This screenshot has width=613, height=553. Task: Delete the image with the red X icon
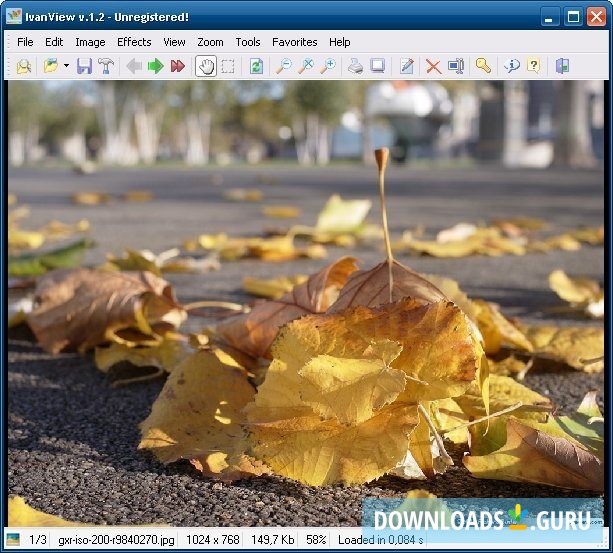point(433,66)
